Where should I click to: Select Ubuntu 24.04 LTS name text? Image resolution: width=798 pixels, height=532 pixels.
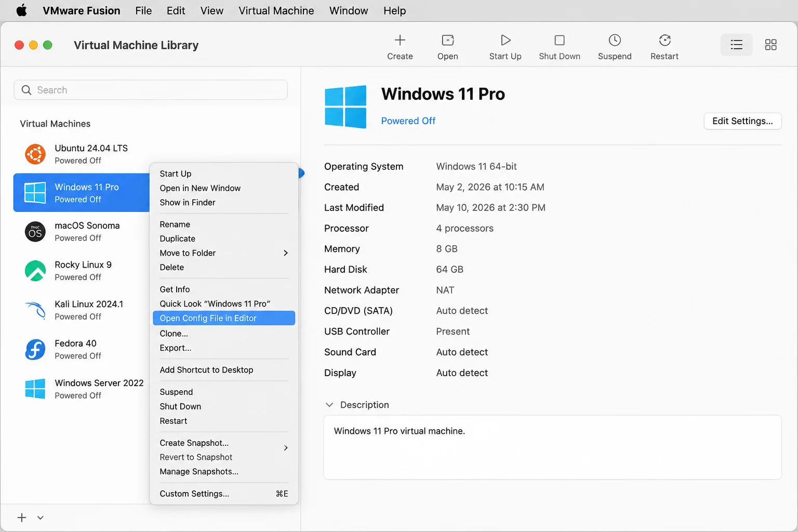[x=91, y=148]
